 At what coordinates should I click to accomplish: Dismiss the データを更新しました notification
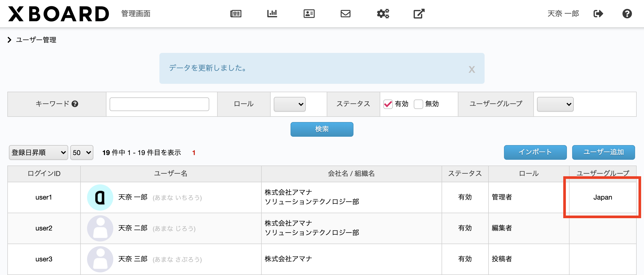tap(472, 69)
